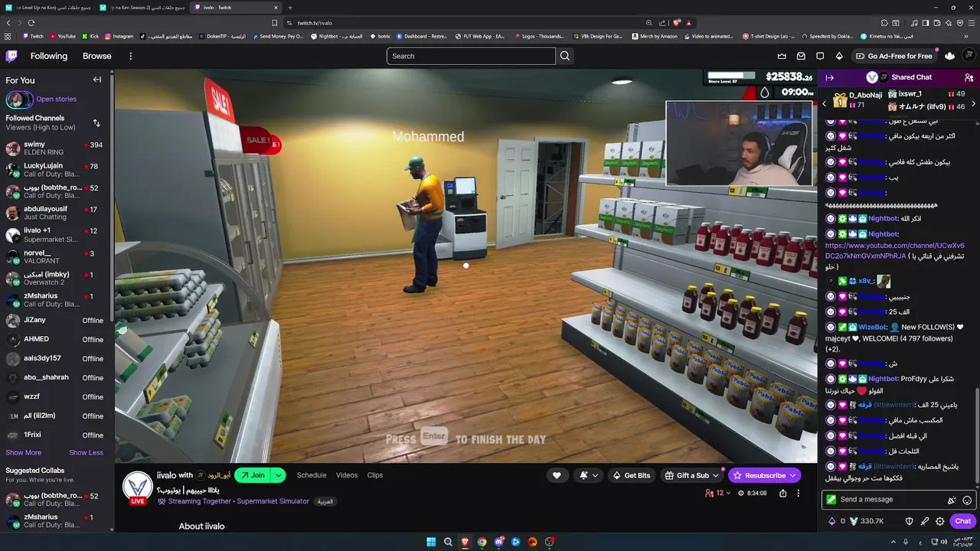The width and height of the screenshot is (980, 551).
Task: Open the Twitch inbox notifications icon
Action: (x=801, y=56)
